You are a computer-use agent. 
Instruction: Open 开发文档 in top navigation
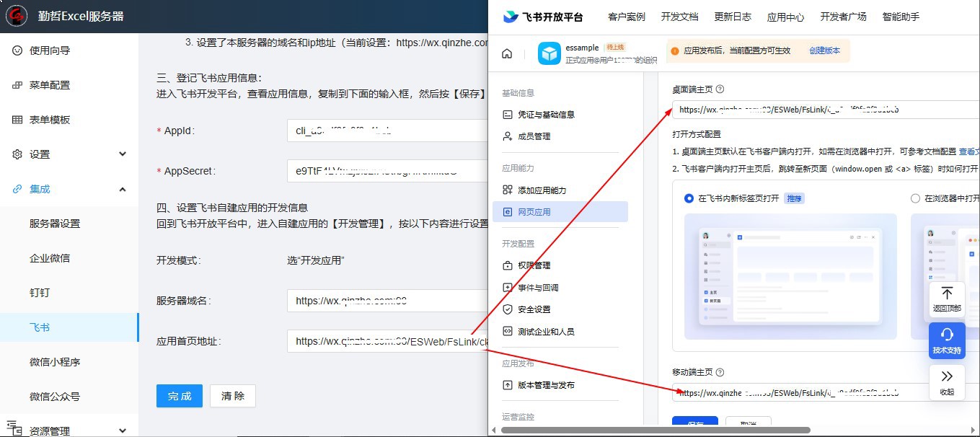tap(679, 17)
